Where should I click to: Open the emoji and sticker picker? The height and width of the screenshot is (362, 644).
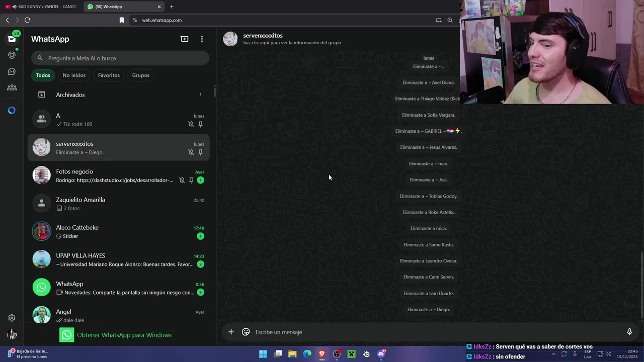click(246, 332)
